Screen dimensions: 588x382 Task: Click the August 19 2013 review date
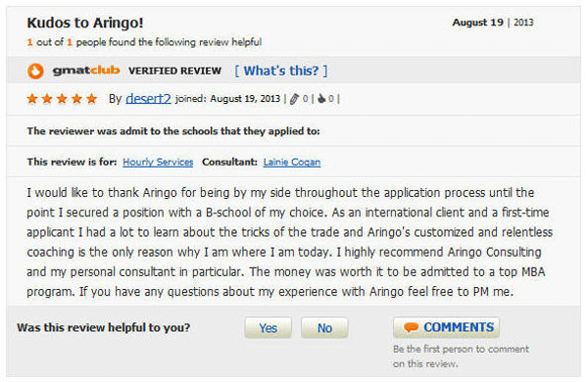[x=493, y=23]
